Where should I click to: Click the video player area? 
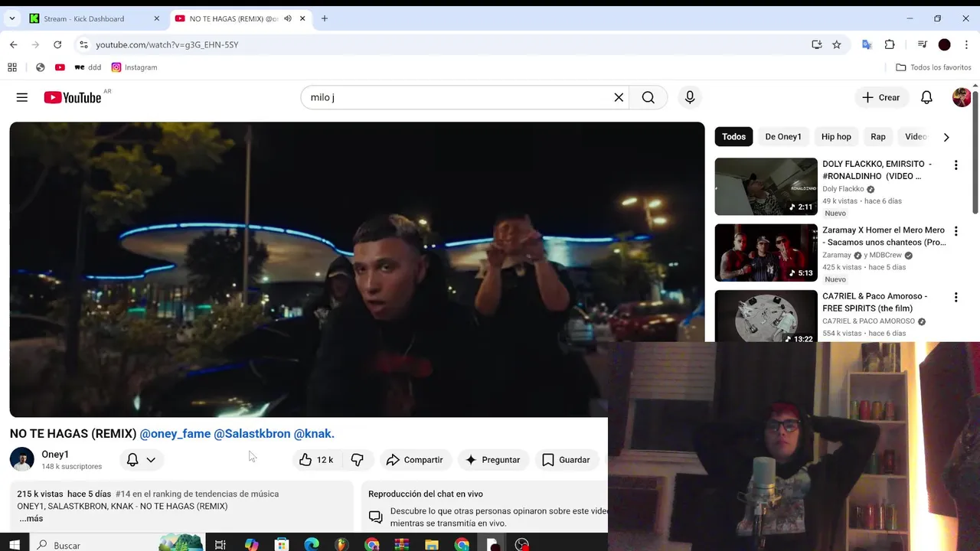[357, 269]
